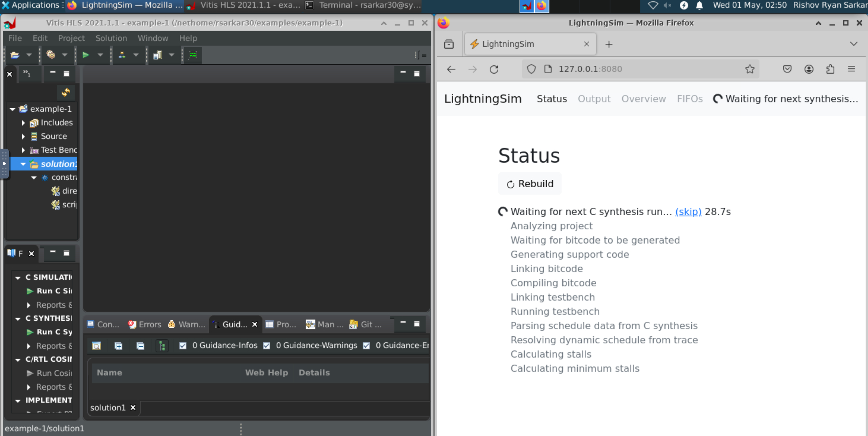This screenshot has height=436, width=868.
Task: Maximize the Flow Navigator panel
Action: point(66,253)
